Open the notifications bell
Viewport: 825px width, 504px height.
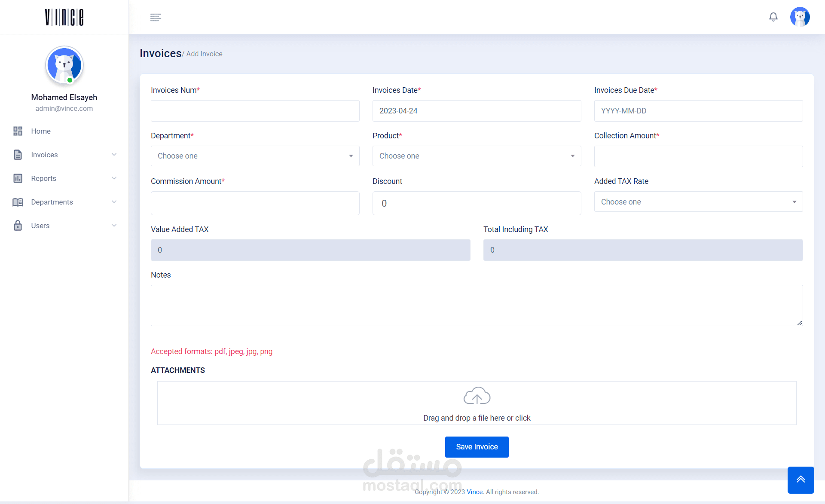(x=773, y=17)
